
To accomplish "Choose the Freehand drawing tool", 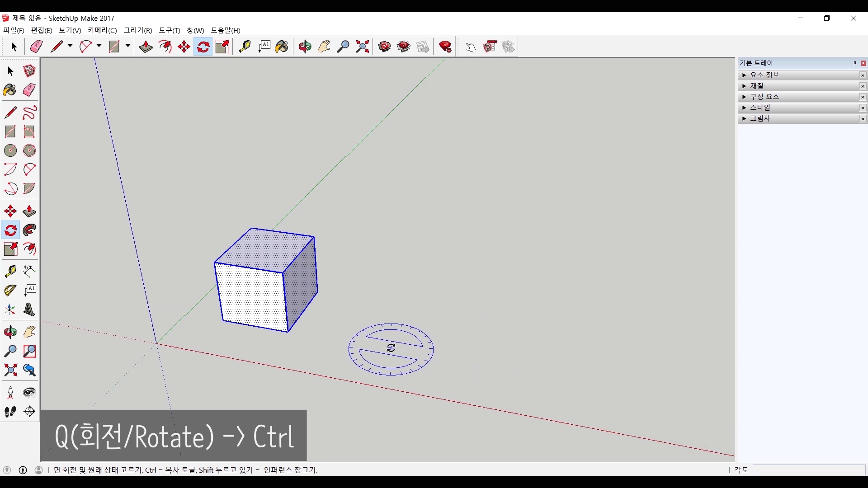I will [29, 112].
